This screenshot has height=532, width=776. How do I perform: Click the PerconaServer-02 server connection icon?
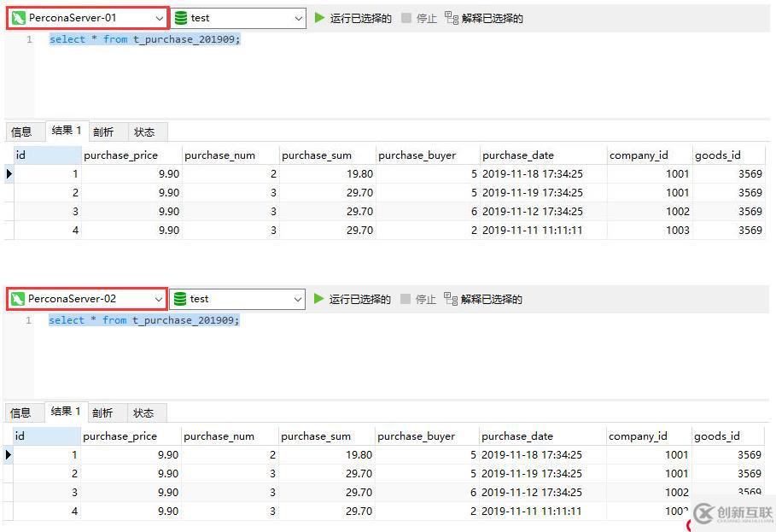19,298
